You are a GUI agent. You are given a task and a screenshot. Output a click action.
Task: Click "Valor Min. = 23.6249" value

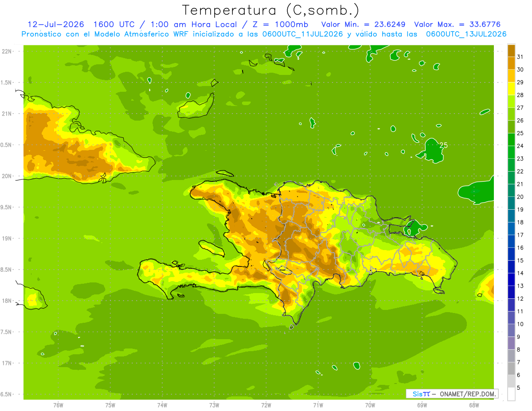pyautogui.click(x=363, y=24)
